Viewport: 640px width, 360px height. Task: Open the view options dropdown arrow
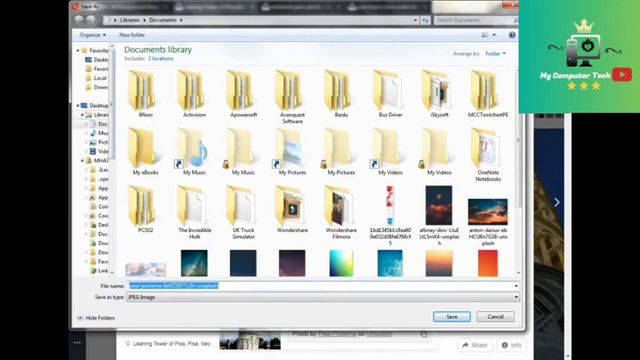tap(494, 35)
